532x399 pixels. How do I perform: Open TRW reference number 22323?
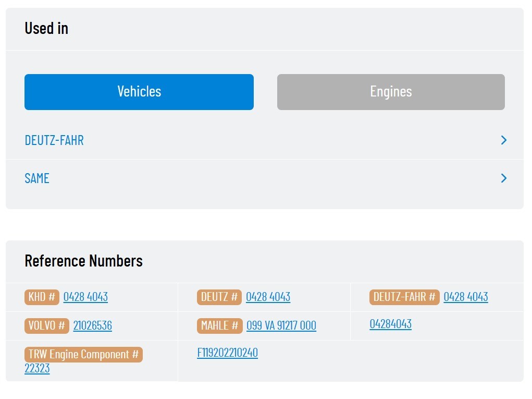pyautogui.click(x=37, y=368)
